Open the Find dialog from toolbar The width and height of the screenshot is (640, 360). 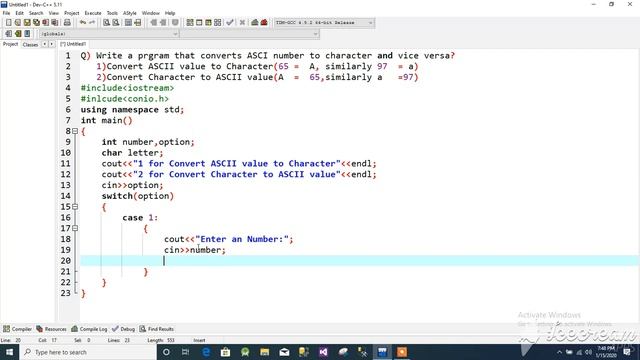coord(107,23)
